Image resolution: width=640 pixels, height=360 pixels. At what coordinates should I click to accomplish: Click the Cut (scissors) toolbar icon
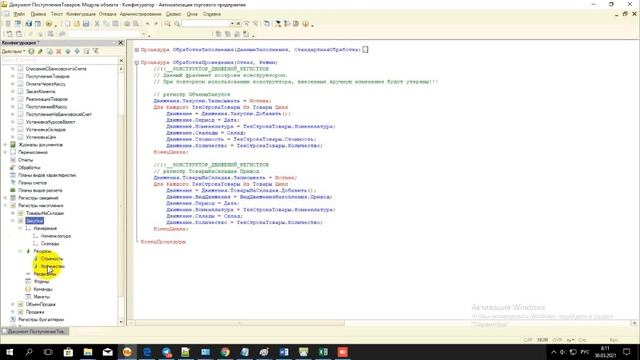[97, 24]
